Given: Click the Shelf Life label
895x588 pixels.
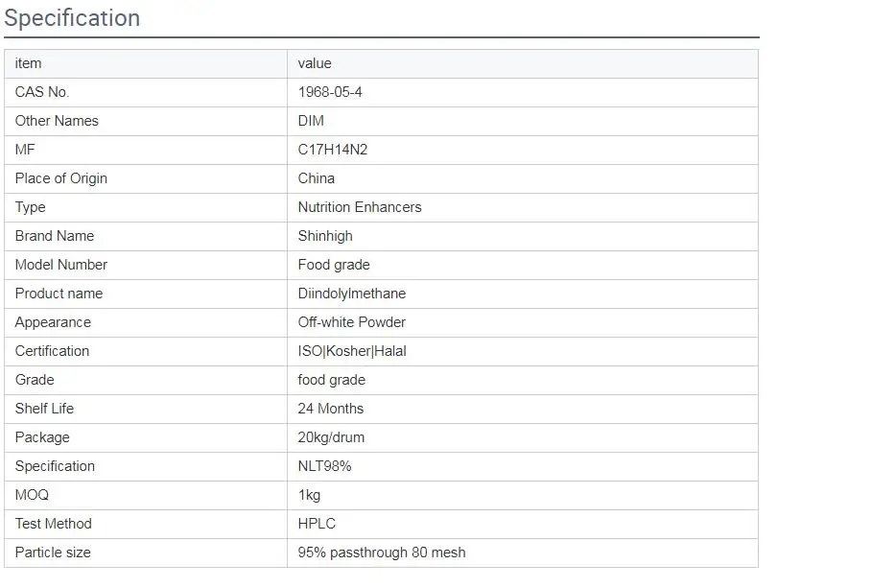Looking at the screenshot, I should coord(44,409).
